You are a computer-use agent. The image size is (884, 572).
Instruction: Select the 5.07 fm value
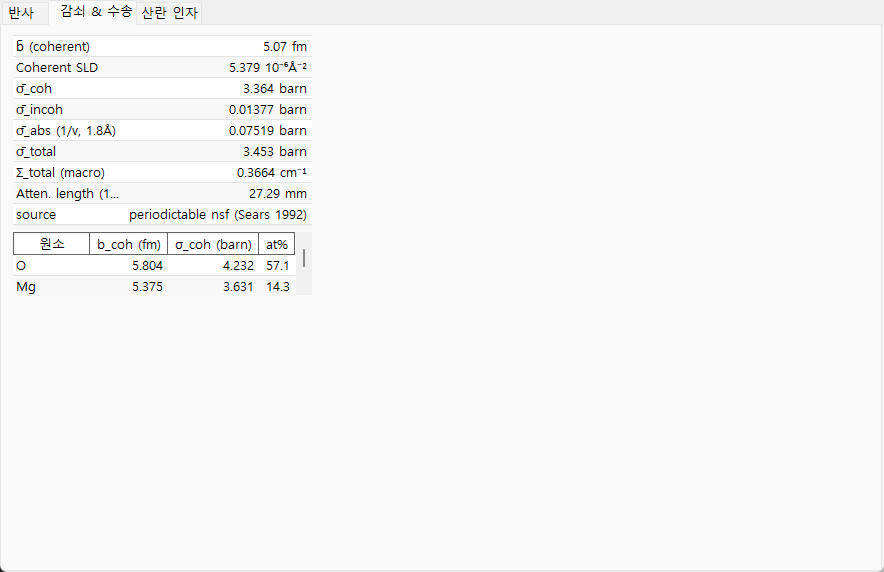(x=285, y=46)
